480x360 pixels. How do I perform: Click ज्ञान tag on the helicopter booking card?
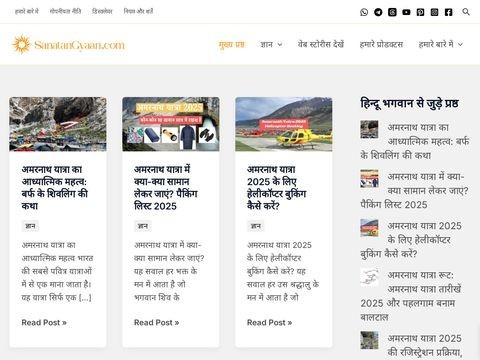pyautogui.click(x=256, y=226)
